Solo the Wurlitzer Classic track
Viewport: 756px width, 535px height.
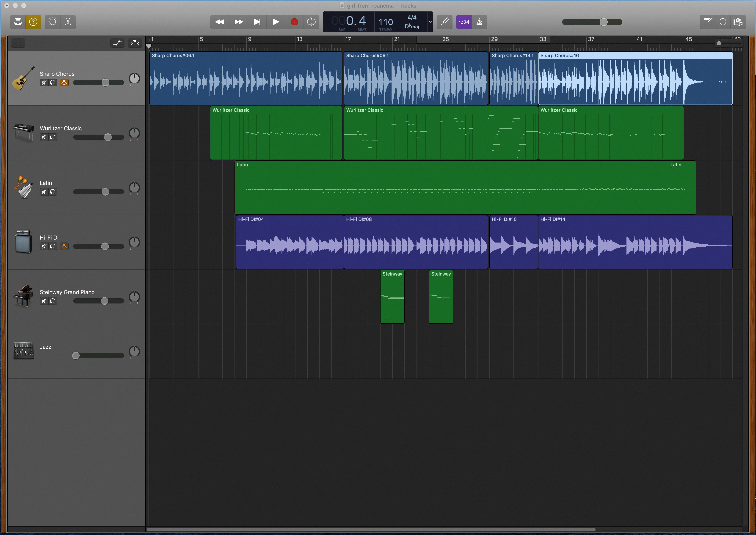click(53, 137)
